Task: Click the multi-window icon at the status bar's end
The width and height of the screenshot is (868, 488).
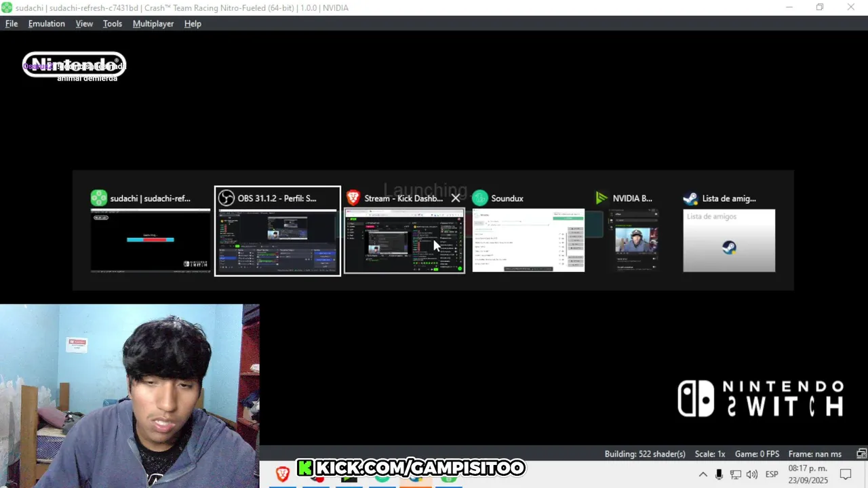Action: (861, 454)
